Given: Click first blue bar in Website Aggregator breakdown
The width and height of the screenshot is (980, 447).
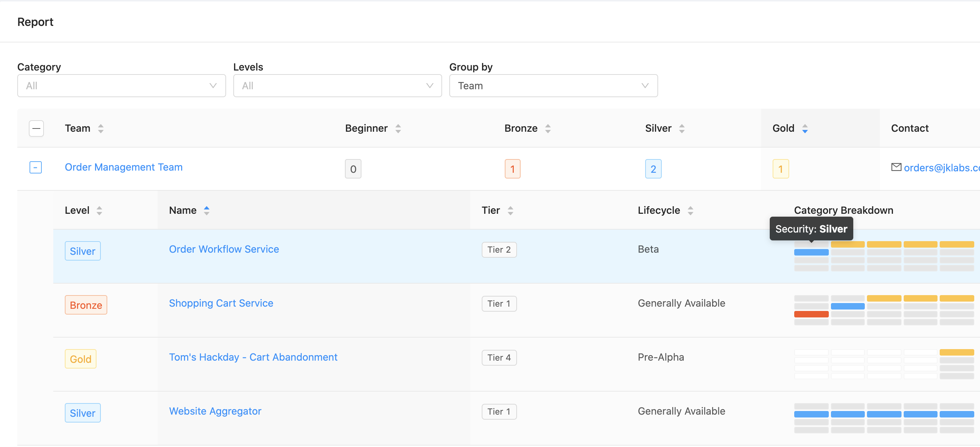Looking at the screenshot, I should [811, 414].
